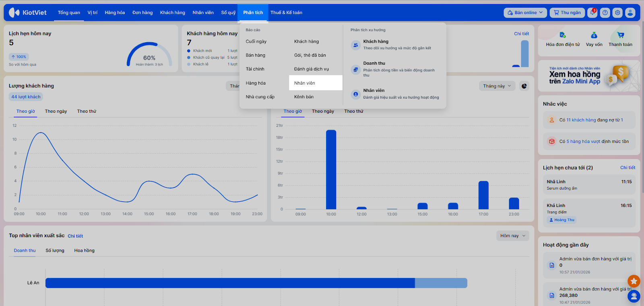This screenshot has width=644, height=306.
Task: Open the settings gear icon
Action: 617,12
